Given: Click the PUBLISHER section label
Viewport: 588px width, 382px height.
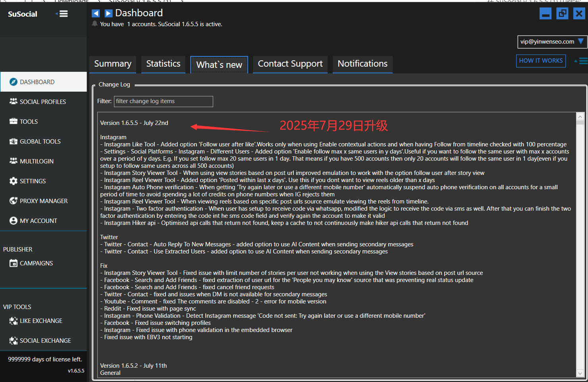Looking at the screenshot, I should point(18,250).
